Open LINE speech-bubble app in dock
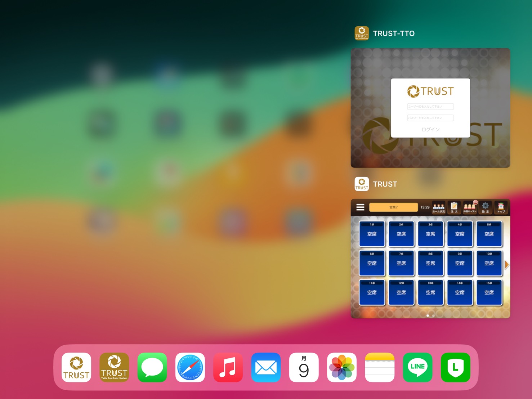The image size is (532, 399). (x=417, y=367)
